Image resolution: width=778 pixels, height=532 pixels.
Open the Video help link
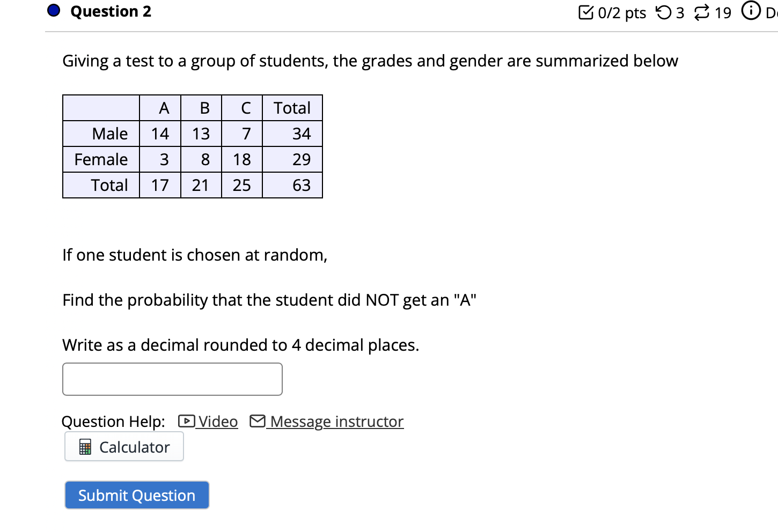[x=217, y=422]
